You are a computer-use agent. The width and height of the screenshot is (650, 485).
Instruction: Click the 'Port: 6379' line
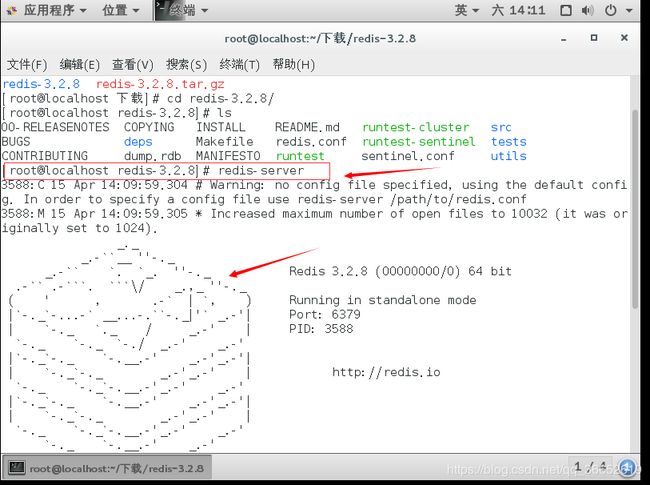point(325,314)
